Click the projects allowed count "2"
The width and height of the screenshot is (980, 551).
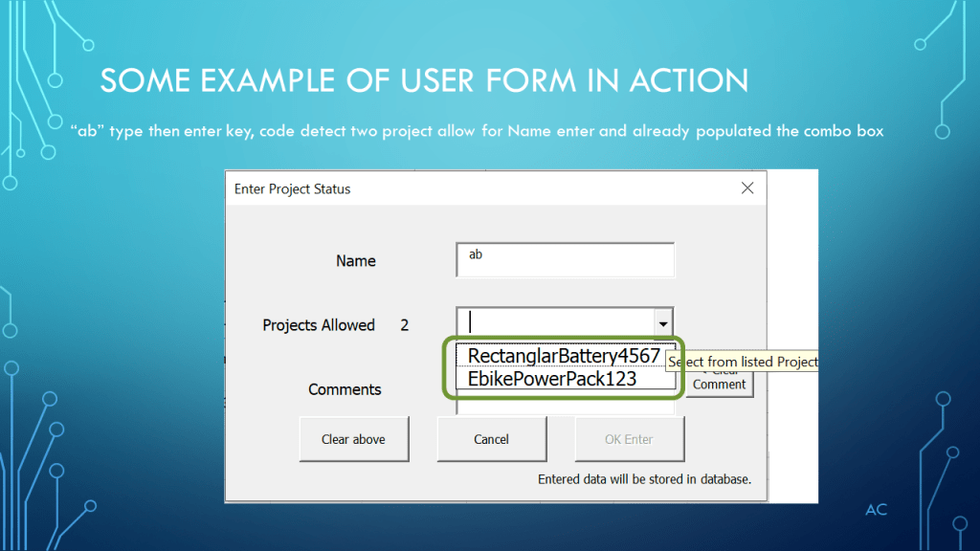[x=405, y=325]
